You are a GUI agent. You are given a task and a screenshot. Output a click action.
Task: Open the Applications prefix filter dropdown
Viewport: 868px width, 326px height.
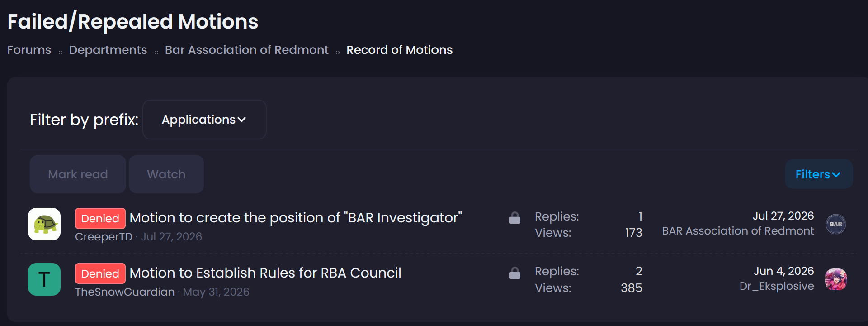click(204, 120)
